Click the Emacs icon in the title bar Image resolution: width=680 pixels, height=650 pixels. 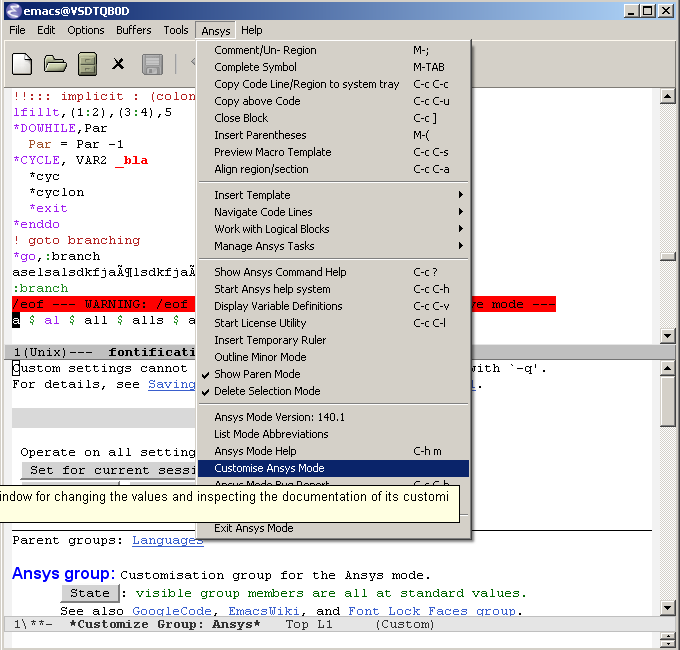click(14, 11)
